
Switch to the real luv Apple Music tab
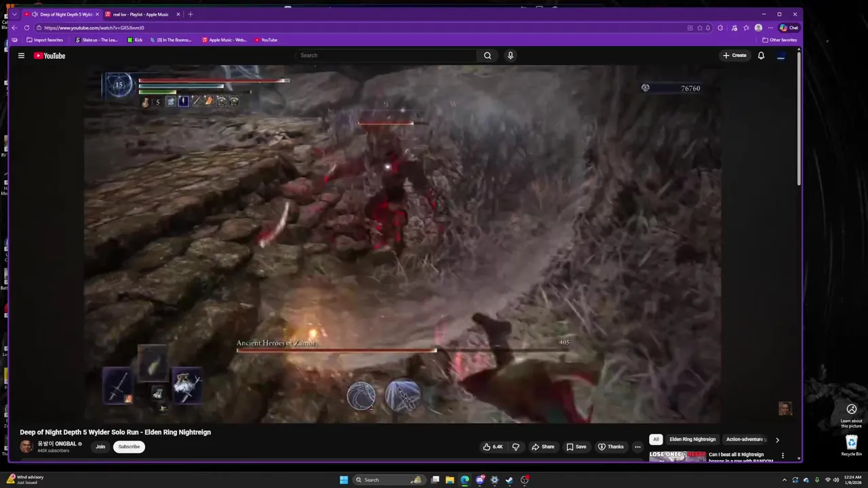(x=142, y=14)
